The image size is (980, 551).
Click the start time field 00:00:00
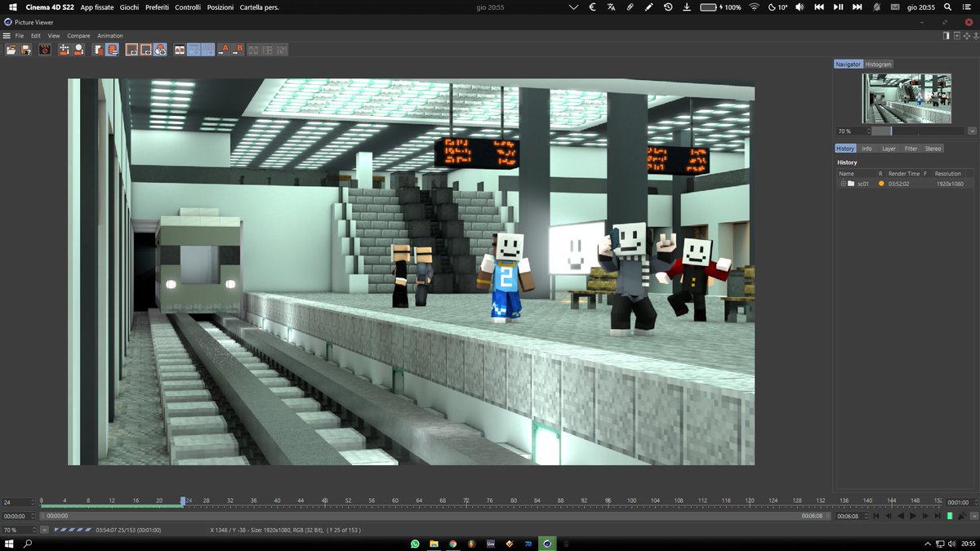(16, 516)
